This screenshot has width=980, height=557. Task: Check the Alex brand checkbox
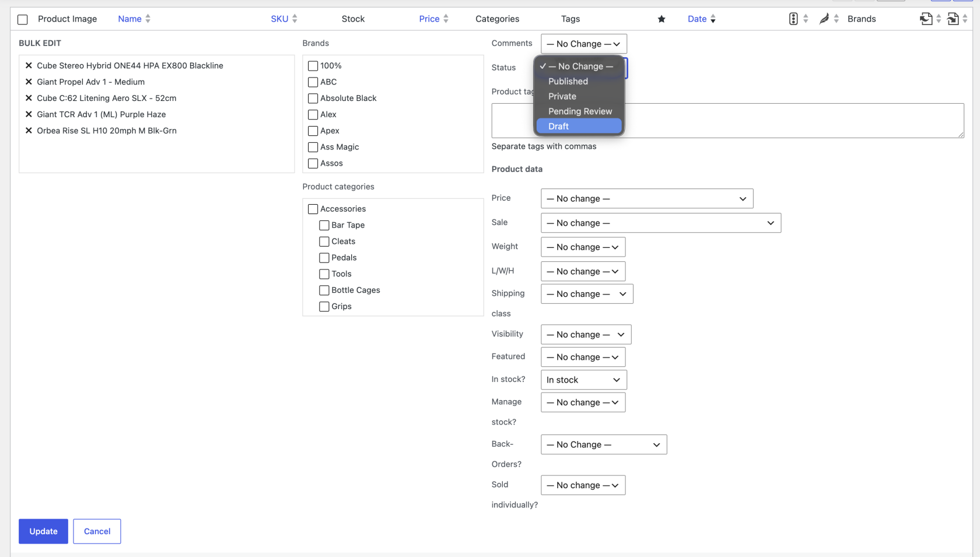[x=313, y=115]
